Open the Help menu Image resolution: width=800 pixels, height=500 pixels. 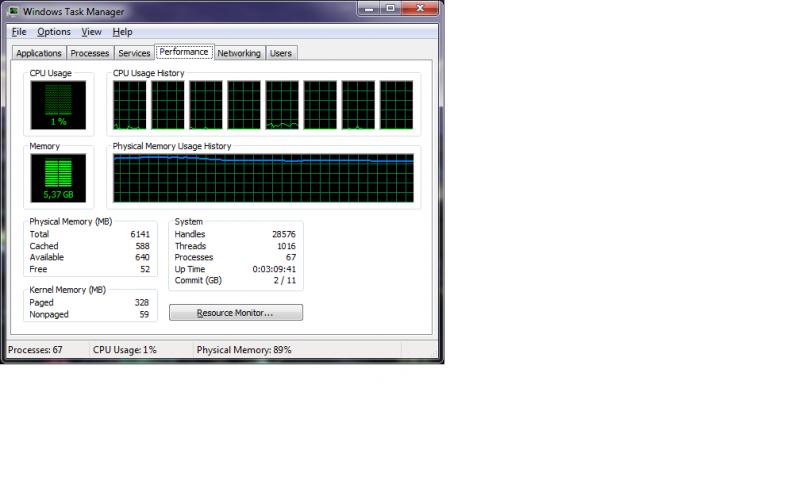122,32
